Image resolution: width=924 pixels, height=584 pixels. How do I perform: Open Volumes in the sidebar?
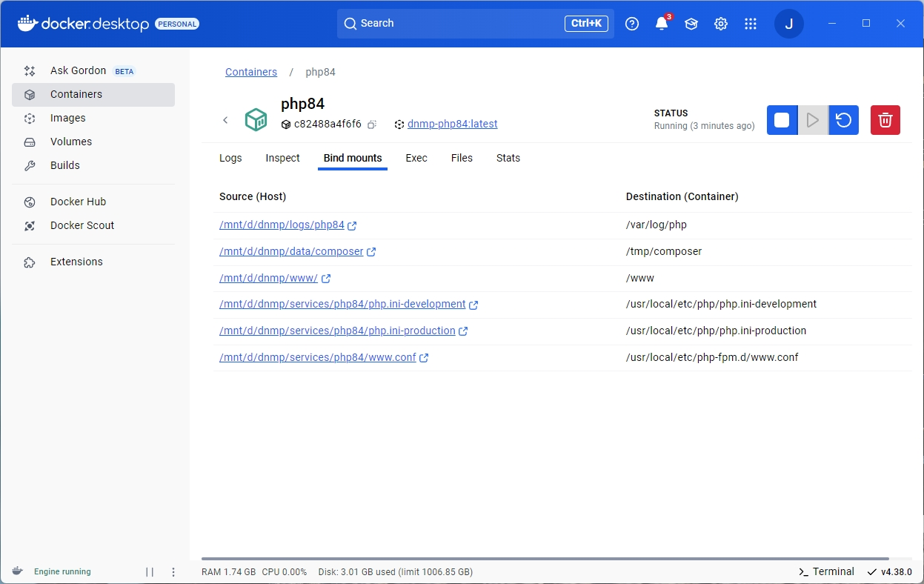point(93,142)
